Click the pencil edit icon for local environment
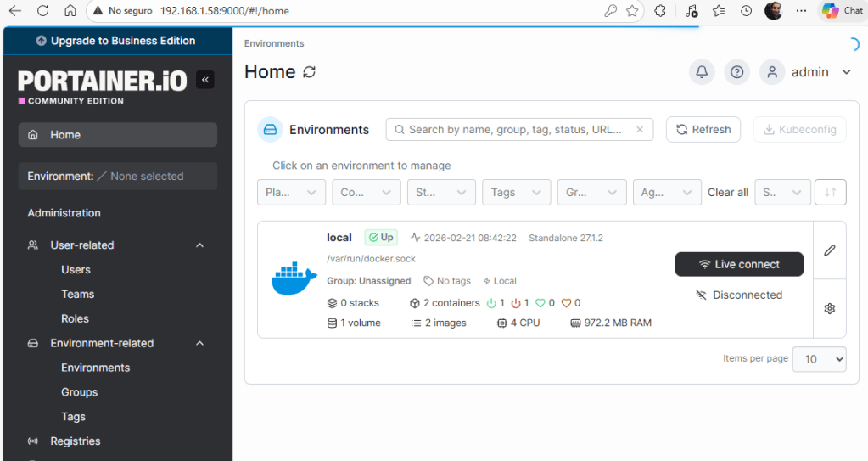Viewport: 868px width, 461px height. point(829,250)
